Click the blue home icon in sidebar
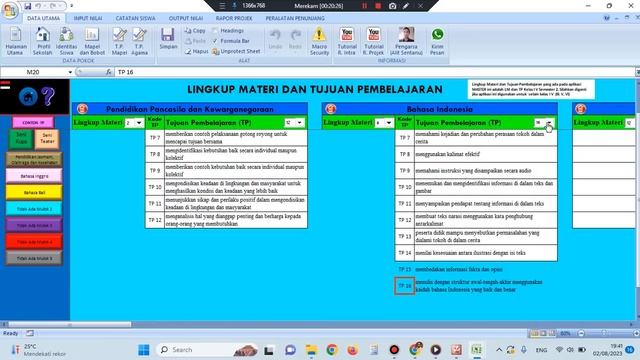 point(28,97)
